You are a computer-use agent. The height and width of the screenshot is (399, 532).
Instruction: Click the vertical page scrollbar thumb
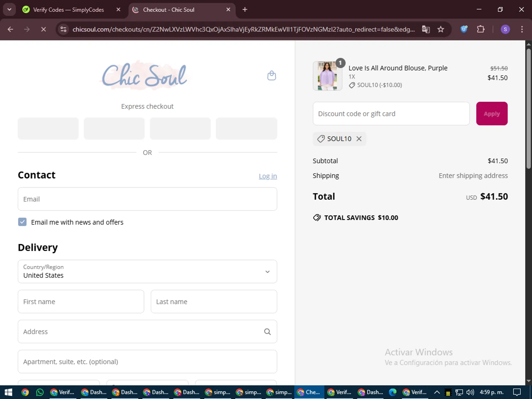coord(529,108)
